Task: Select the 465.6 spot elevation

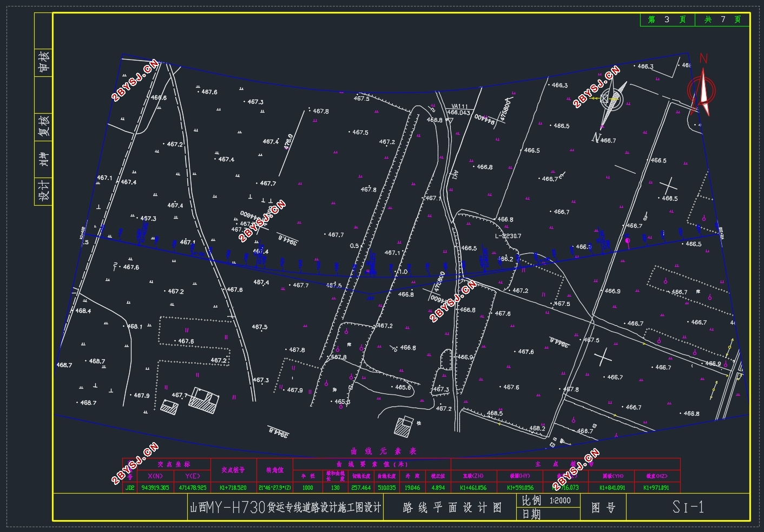Action: [403, 387]
